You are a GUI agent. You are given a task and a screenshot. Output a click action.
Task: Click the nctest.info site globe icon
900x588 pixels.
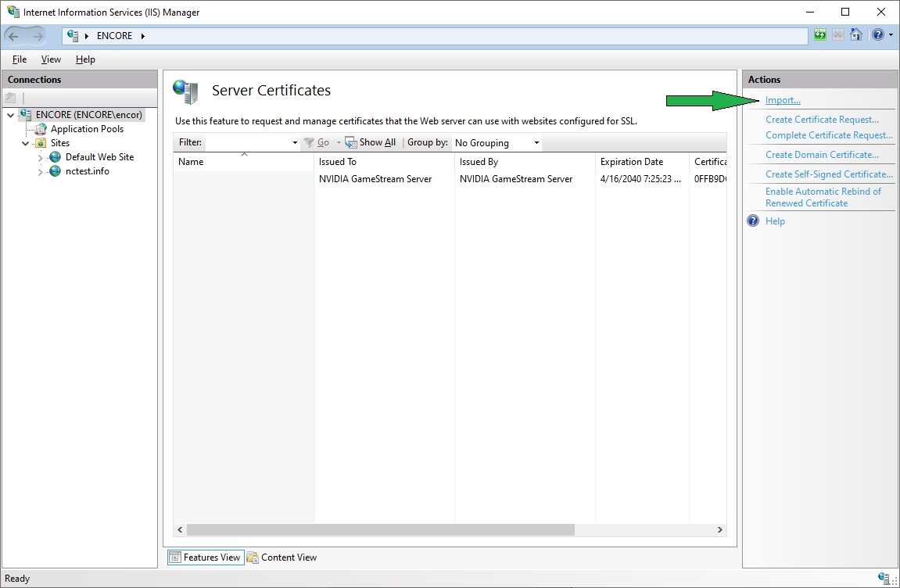(56, 171)
